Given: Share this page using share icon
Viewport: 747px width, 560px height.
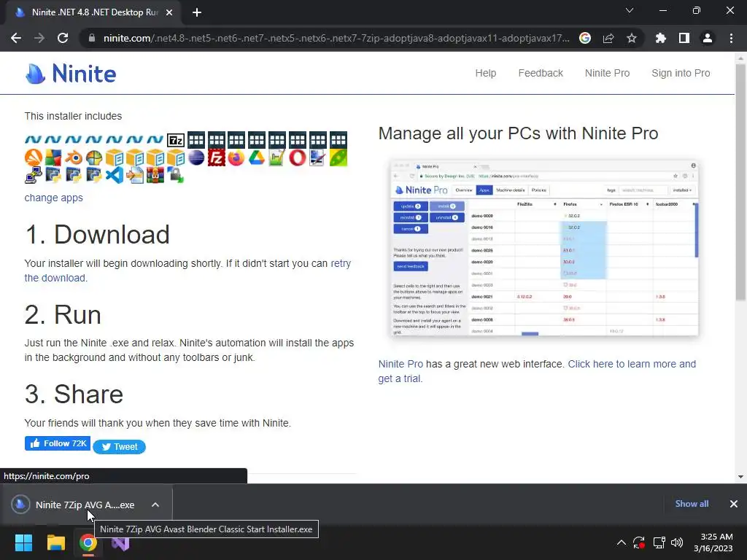Looking at the screenshot, I should click(608, 38).
